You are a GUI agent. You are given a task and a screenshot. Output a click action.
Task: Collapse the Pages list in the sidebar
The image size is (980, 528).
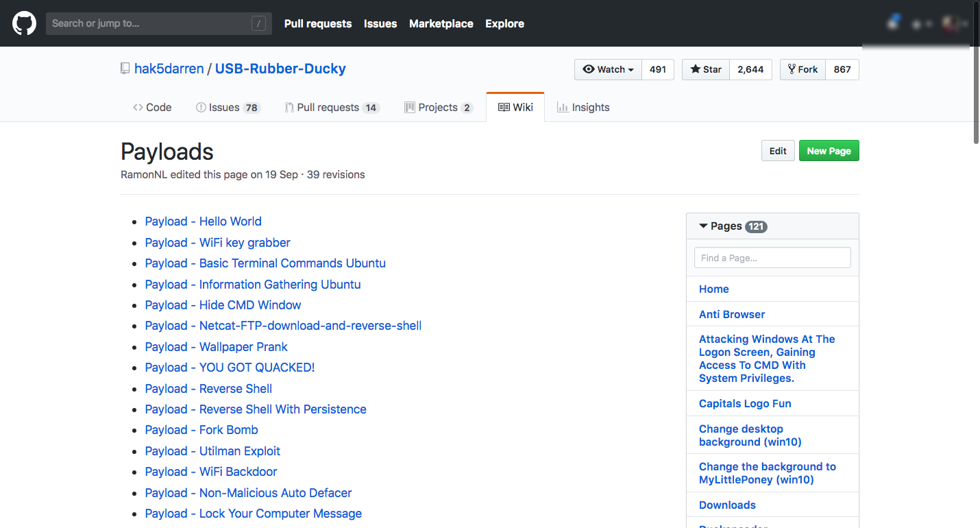coord(703,226)
